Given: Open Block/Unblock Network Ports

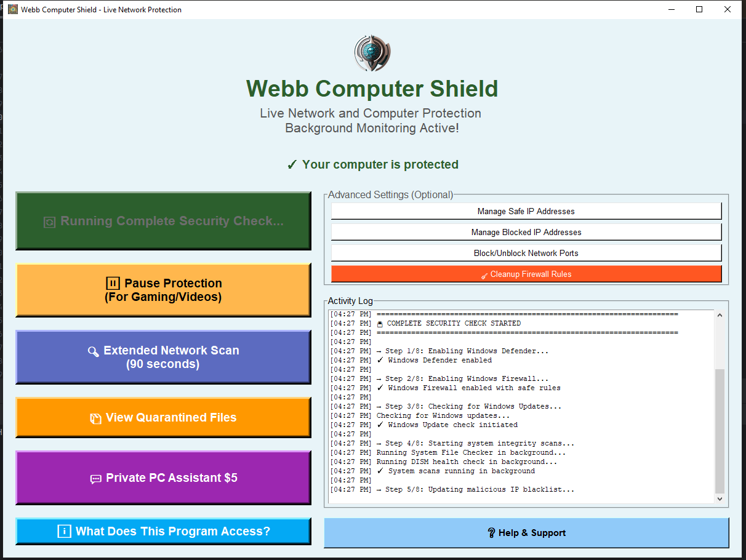Looking at the screenshot, I should [x=526, y=253].
